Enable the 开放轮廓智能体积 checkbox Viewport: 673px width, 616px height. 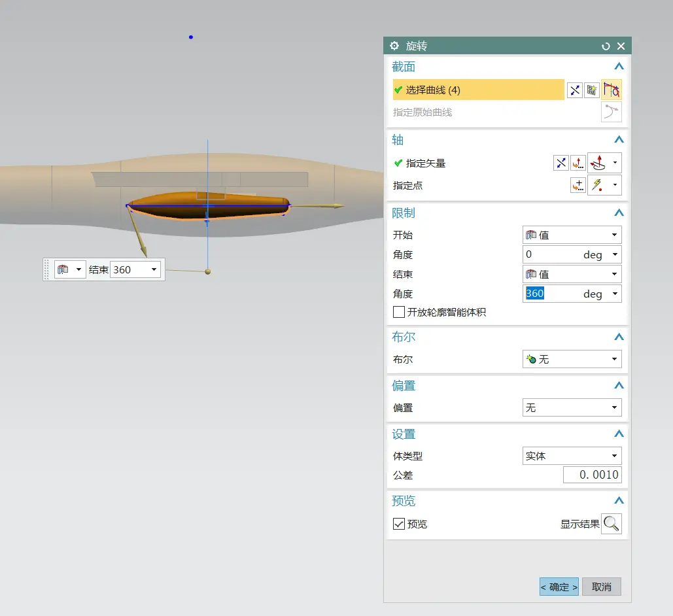[x=399, y=312]
